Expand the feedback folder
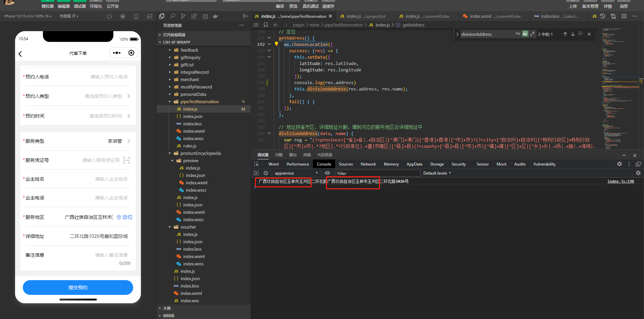The width and height of the screenshot is (644, 319). pos(189,50)
